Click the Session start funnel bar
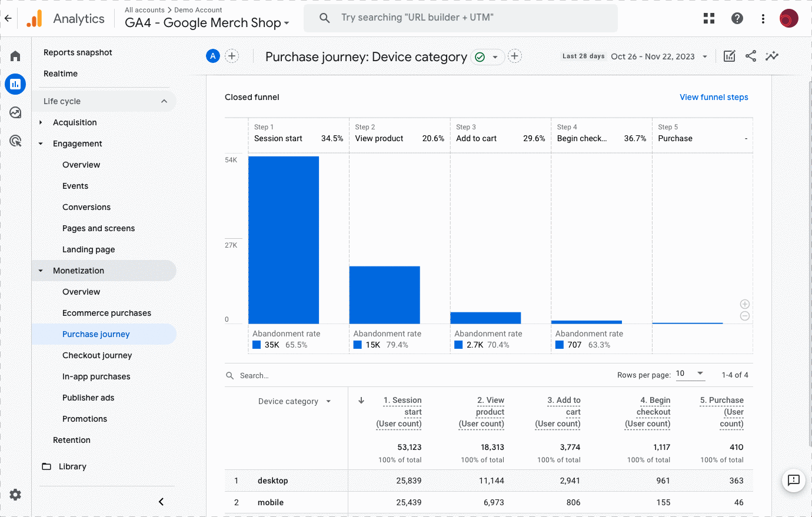Screen dimensions: 812x517 tap(284, 240)
